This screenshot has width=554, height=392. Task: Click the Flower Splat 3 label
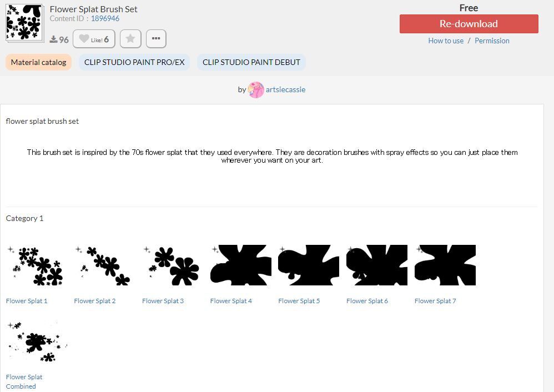click(x=163, y=301)
